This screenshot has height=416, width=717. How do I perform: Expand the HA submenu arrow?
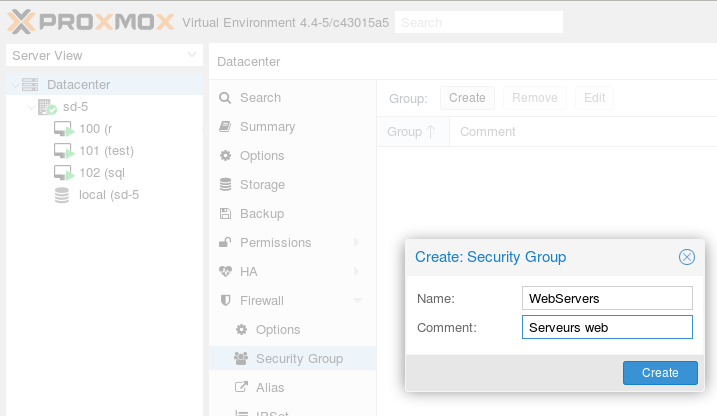[x=357, y=272]
